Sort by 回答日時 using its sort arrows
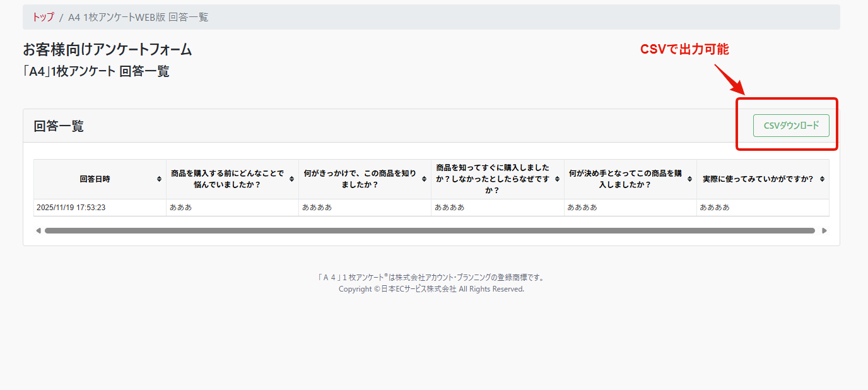868x390 pixels. [159, 179]
